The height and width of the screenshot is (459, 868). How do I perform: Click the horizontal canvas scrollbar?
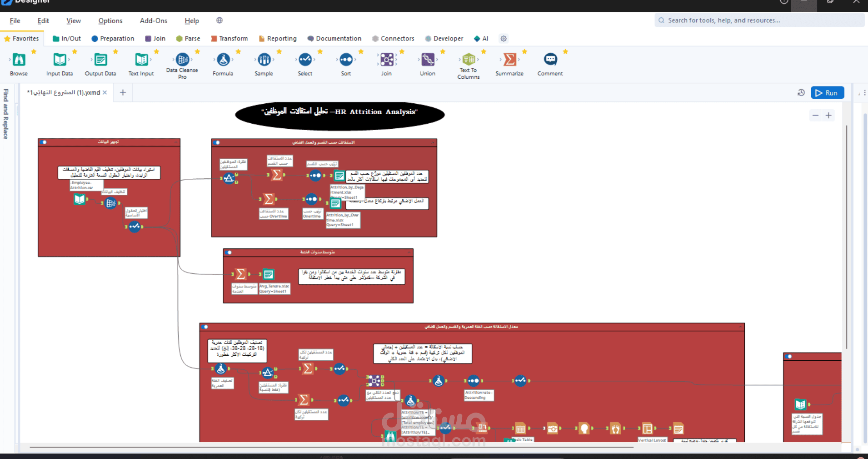click(x=331, y=447)
